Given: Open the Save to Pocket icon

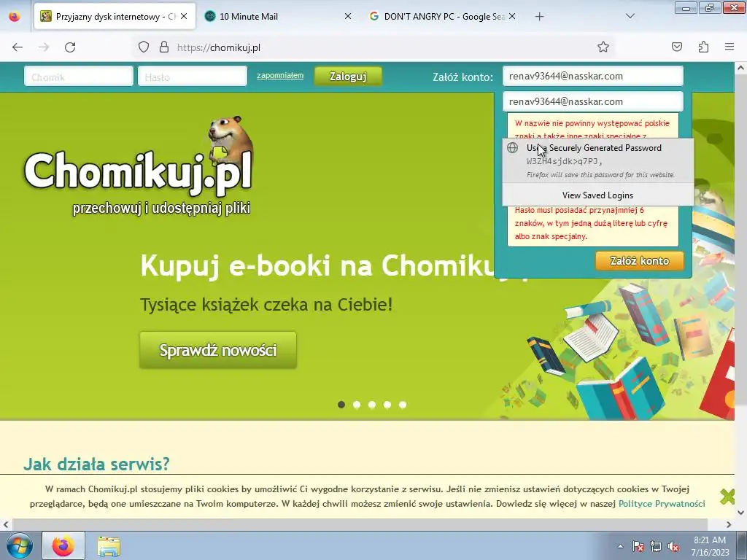Looking at the screenshot, I should point(677,47).
